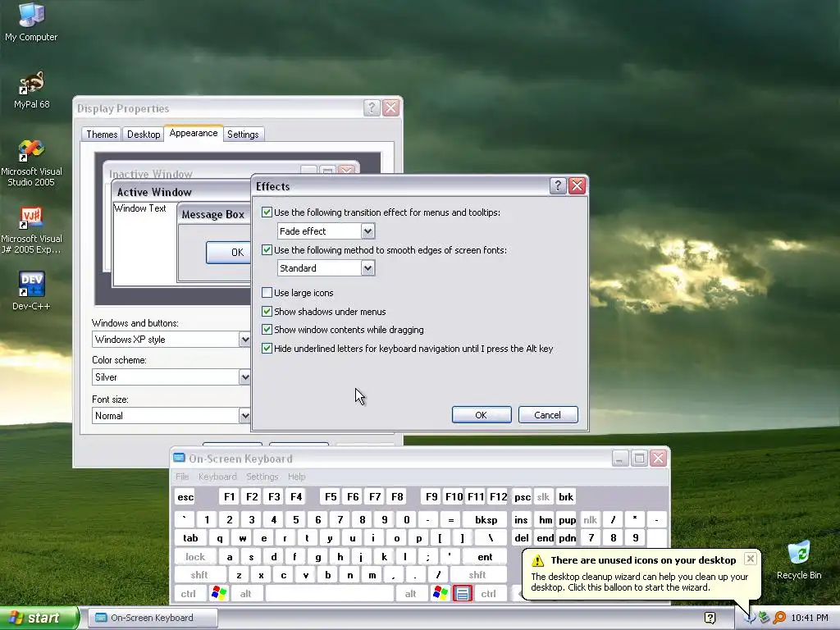Toggle Show window contents while dragging
The height and width of the screenshot is (630, 840).
tap(267, 330)
